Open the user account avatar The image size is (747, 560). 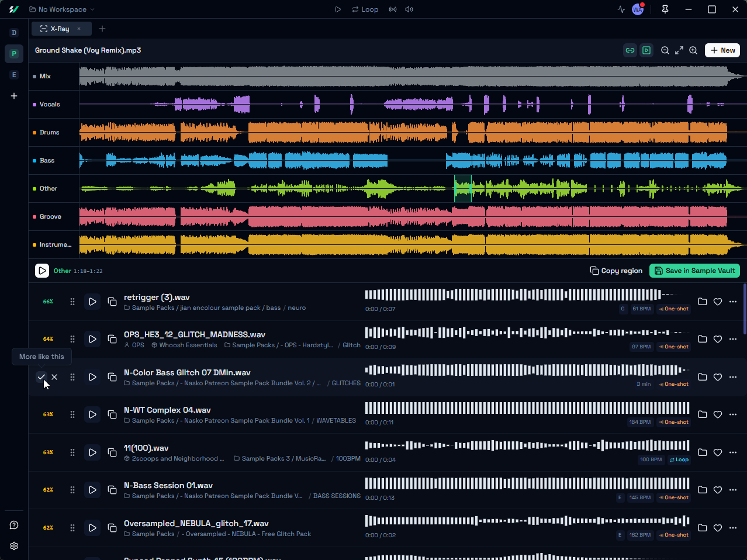click(x=638, y=9)
